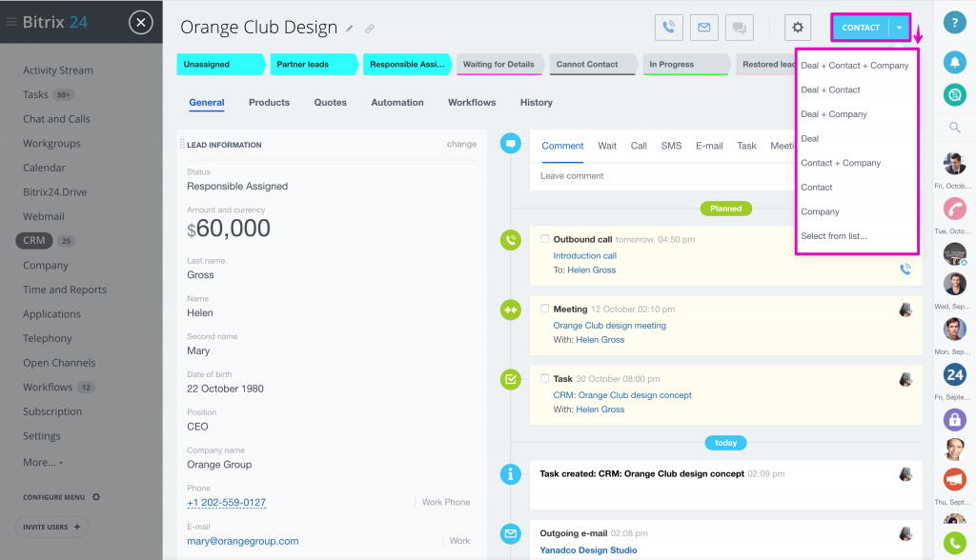Click mary@orangegroup.com email link
976x560 pixels.
243,541
